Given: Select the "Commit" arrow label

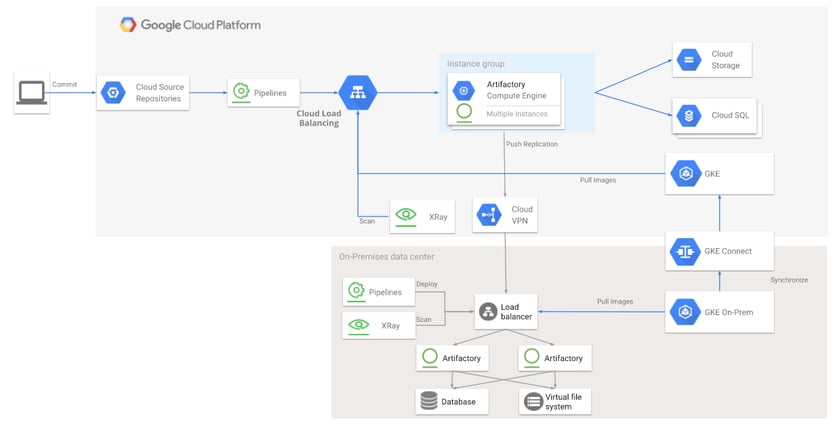Looking at the screenshot, I should point(64,84).
